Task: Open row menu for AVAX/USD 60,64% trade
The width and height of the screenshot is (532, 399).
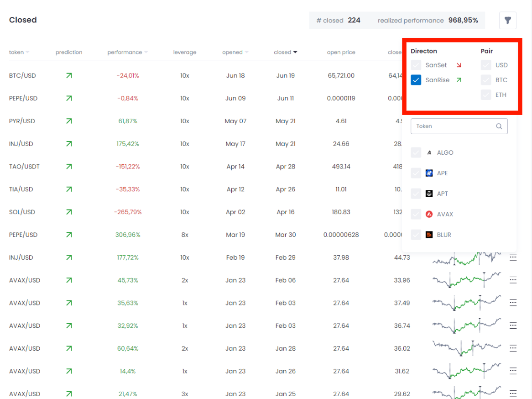Action: pyautogui.click(x=513, y=348)
